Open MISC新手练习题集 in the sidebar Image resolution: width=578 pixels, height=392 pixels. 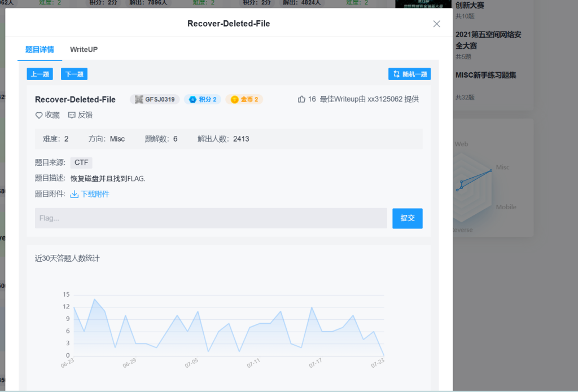tap(485, 75)
